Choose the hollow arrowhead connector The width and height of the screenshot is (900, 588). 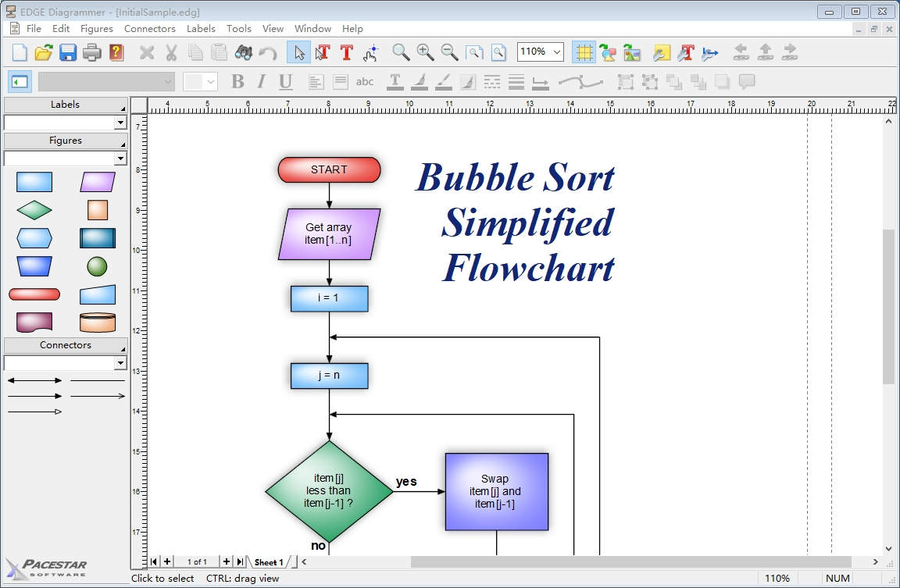point(34,412)
